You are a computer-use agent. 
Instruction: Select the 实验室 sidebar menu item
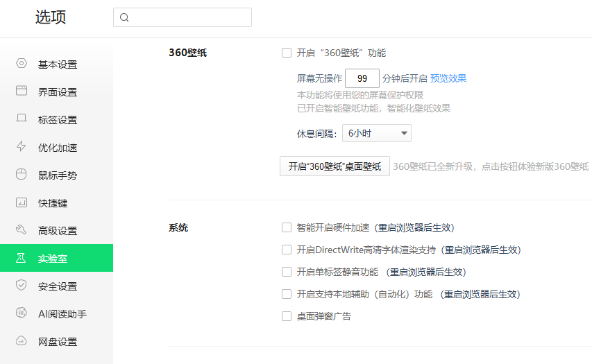pyautogui.click(x=57, y=258)
